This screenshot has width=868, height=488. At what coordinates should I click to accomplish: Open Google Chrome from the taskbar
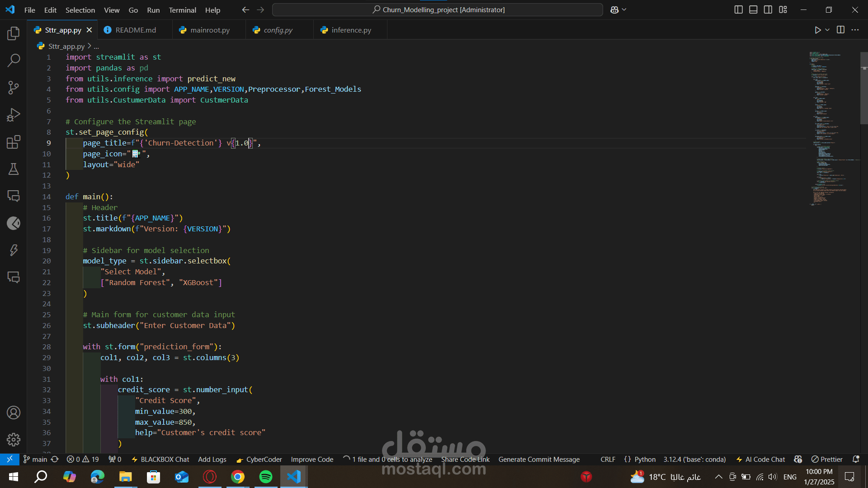[238, 477]
